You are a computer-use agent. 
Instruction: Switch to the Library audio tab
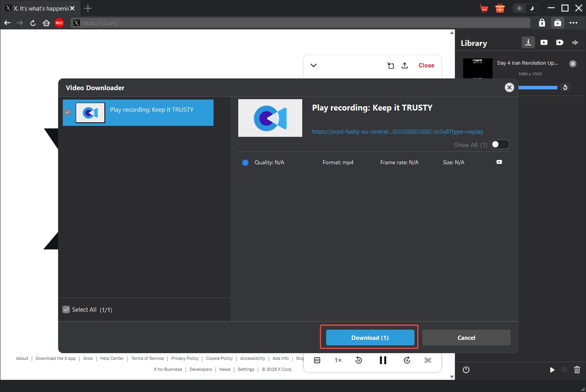pyautogui.click(x=575, y=42)
